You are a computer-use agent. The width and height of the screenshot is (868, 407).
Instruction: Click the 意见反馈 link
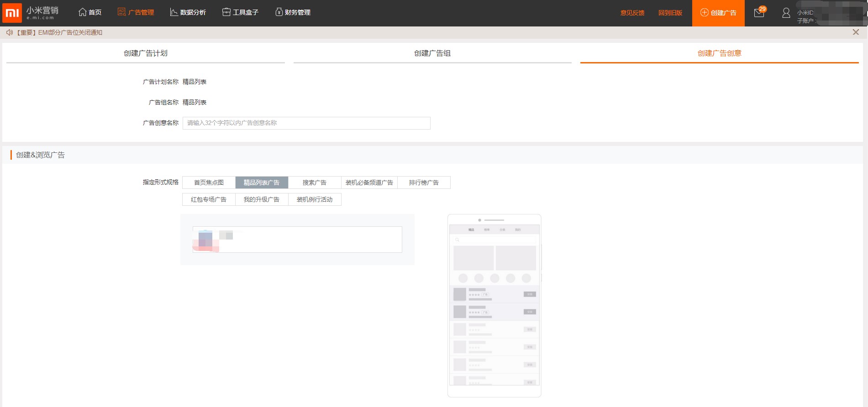coord(632,13)
